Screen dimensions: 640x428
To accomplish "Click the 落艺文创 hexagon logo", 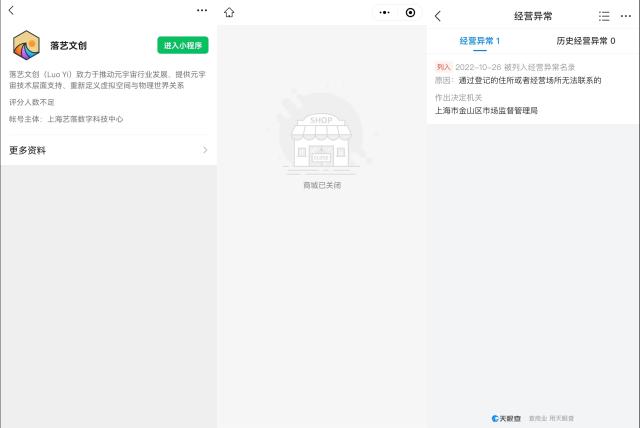I will (26, 45).
